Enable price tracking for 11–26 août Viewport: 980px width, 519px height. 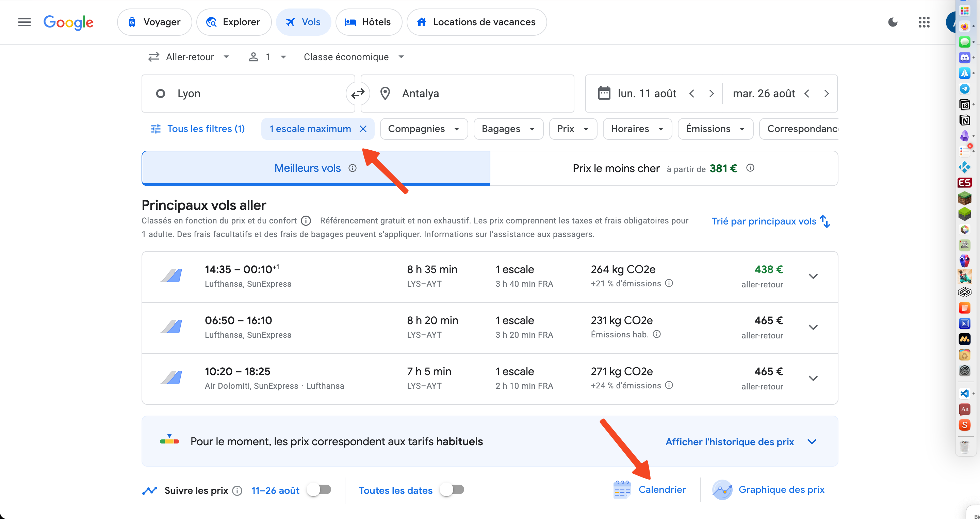(x=319, y=490)
